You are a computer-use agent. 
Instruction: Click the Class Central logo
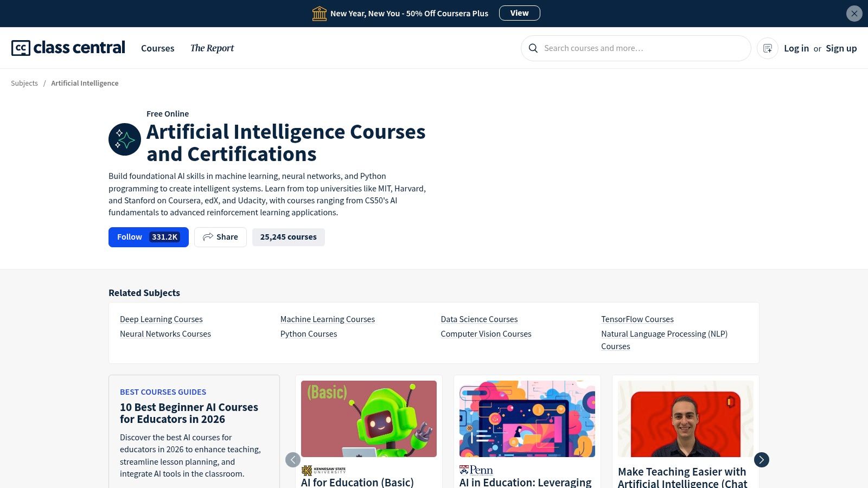point(67,48)
